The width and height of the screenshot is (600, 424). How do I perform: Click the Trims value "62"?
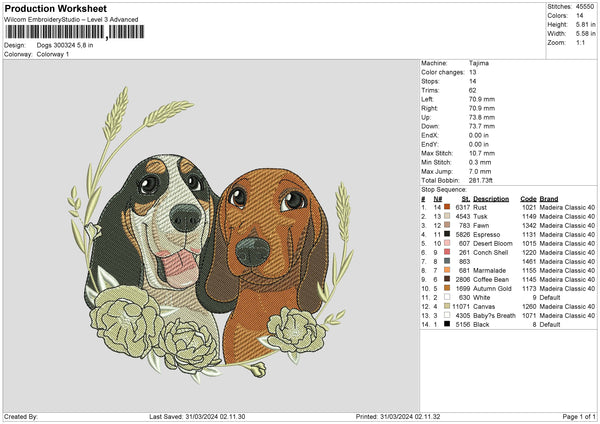pos(473,90)
